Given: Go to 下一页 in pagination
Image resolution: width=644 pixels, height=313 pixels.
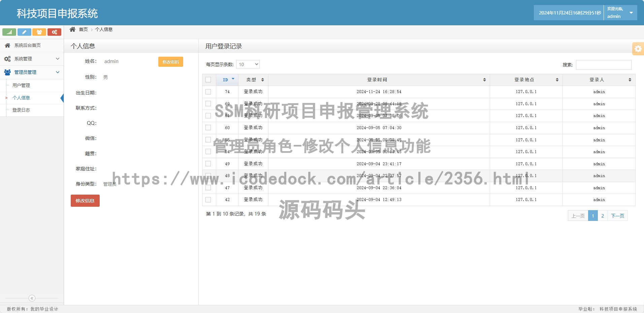Looking at the screenshot, I should (617, 216).
